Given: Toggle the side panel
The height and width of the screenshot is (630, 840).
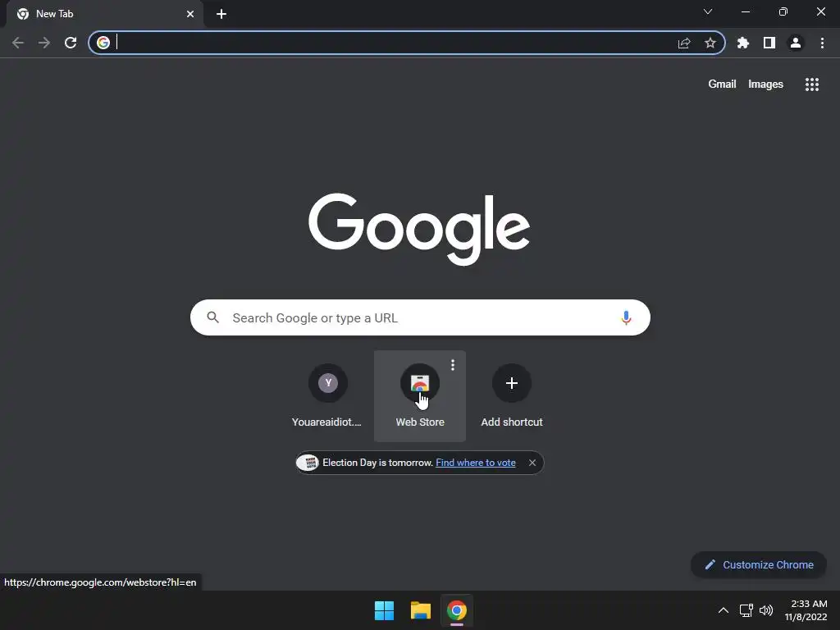Looking at the screenshot, I should 769,43.
